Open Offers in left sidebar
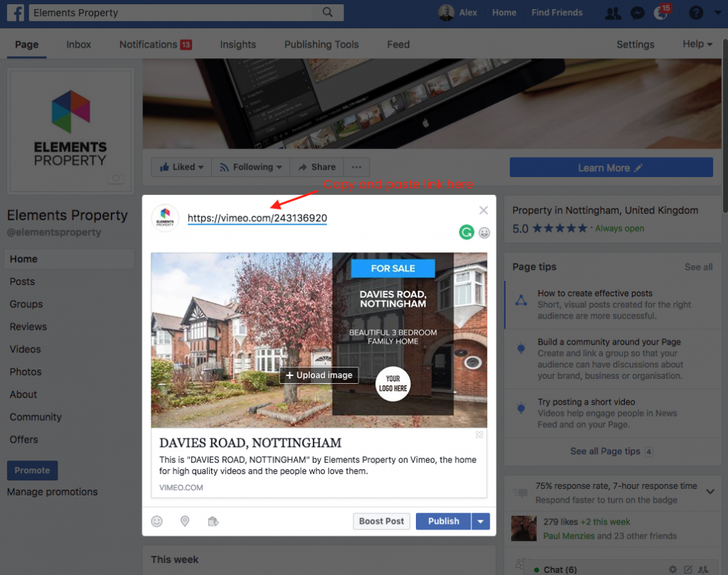The width and height of the screenshot is (728, 575). 23,439
